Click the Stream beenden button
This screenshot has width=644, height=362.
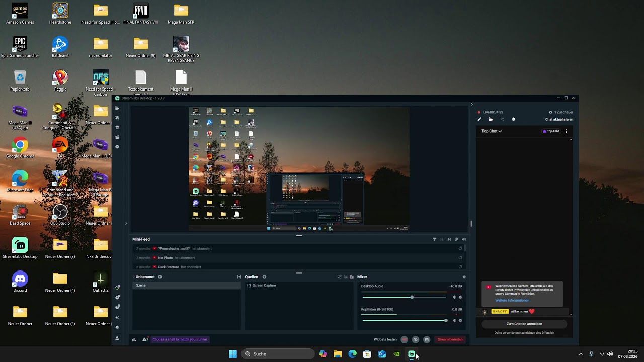(450, 339)
